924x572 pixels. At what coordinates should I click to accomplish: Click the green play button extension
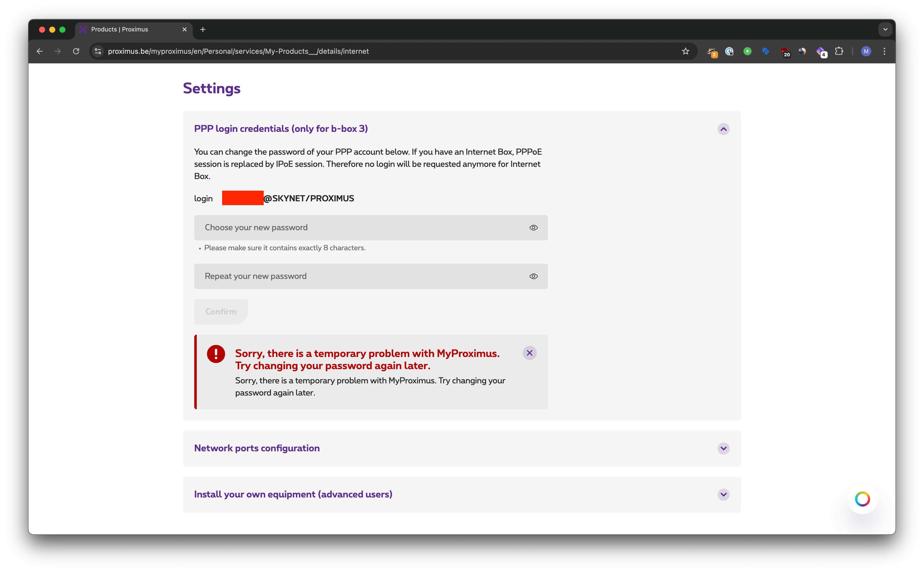click(747, 51)
